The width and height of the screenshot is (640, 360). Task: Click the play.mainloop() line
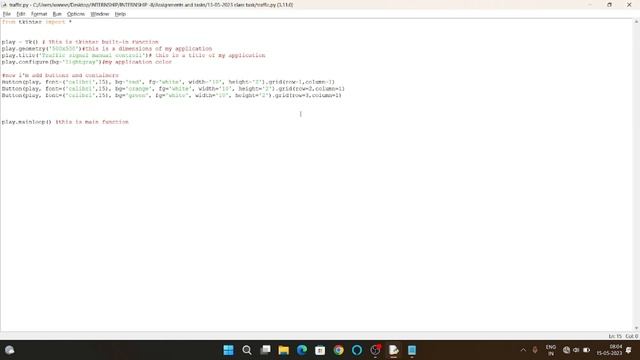point(65,122)
